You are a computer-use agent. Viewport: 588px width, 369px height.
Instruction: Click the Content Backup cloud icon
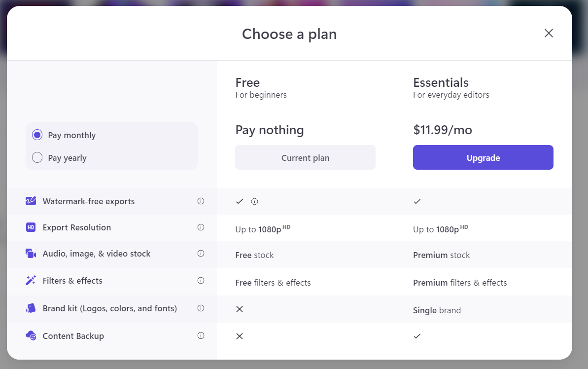pos(31,335)
